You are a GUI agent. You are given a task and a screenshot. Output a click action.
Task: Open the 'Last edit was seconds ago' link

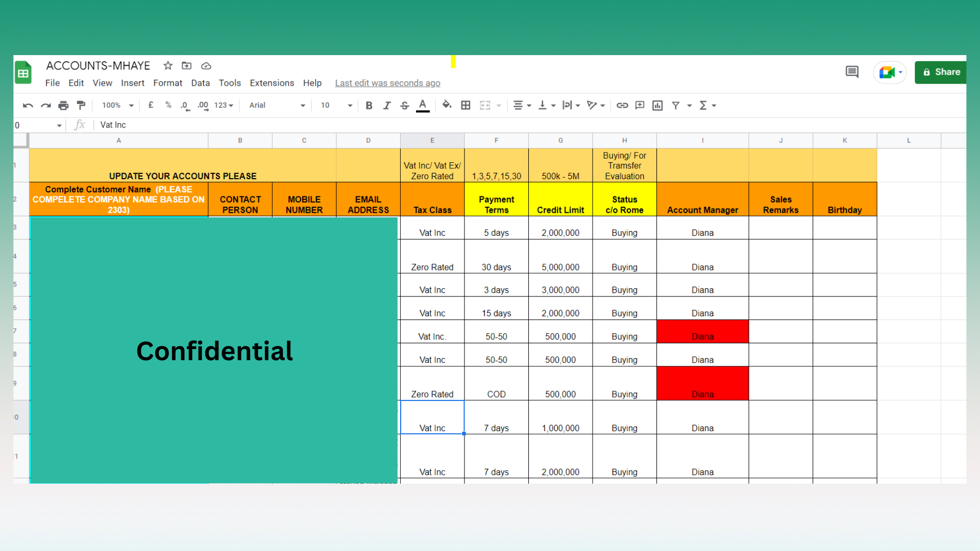[x=387, y=83]
